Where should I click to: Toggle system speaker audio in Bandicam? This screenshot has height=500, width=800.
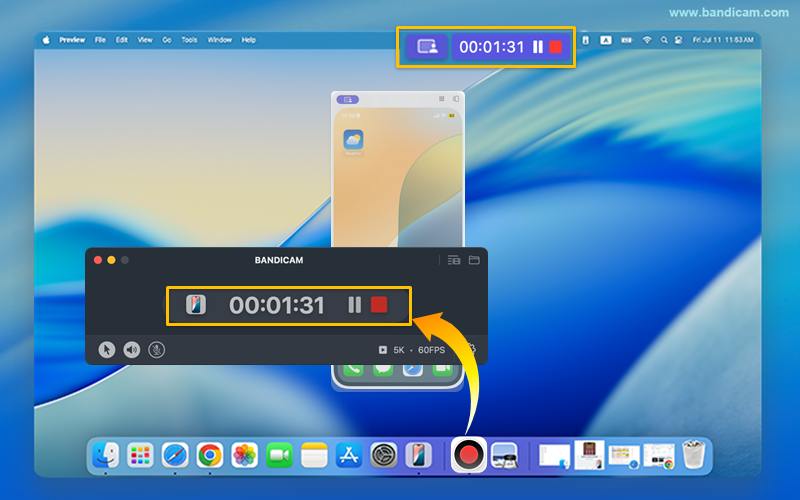(x=132, y=350)
